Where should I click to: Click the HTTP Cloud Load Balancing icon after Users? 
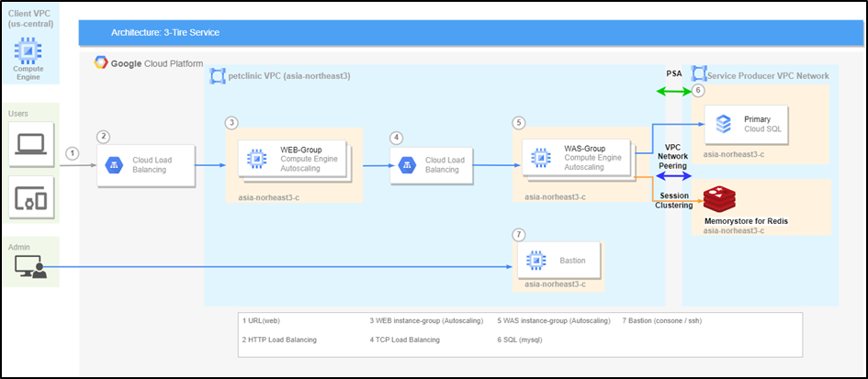114,164
